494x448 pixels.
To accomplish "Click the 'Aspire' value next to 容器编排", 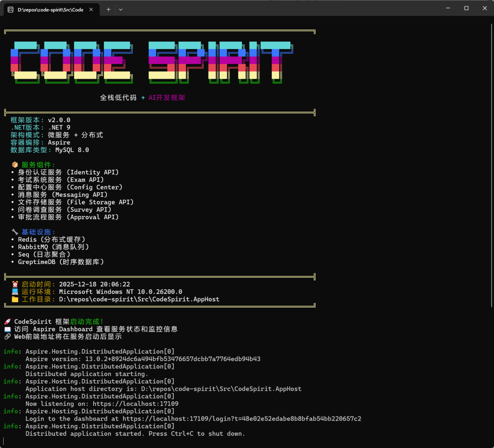I will [59, 142].
